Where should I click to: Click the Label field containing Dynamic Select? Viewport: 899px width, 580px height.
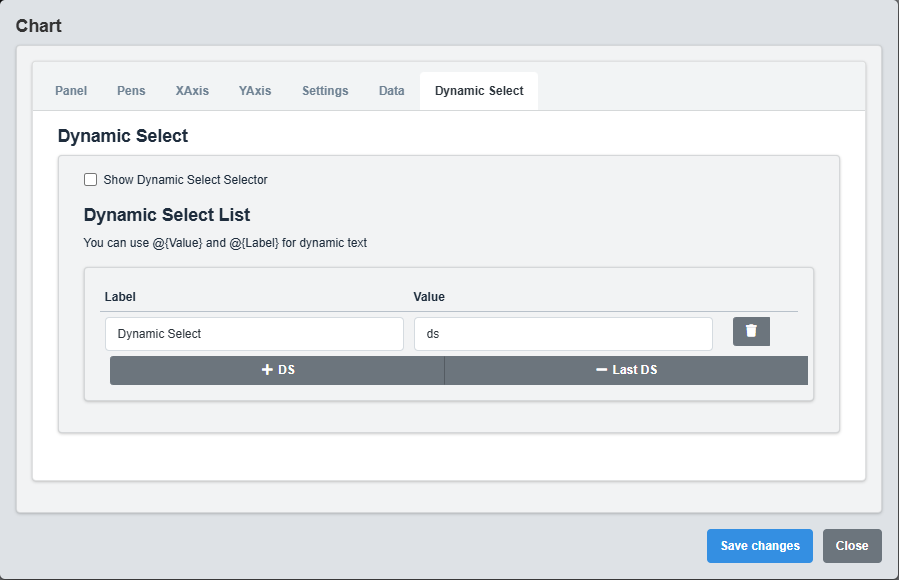coord(254,333)
